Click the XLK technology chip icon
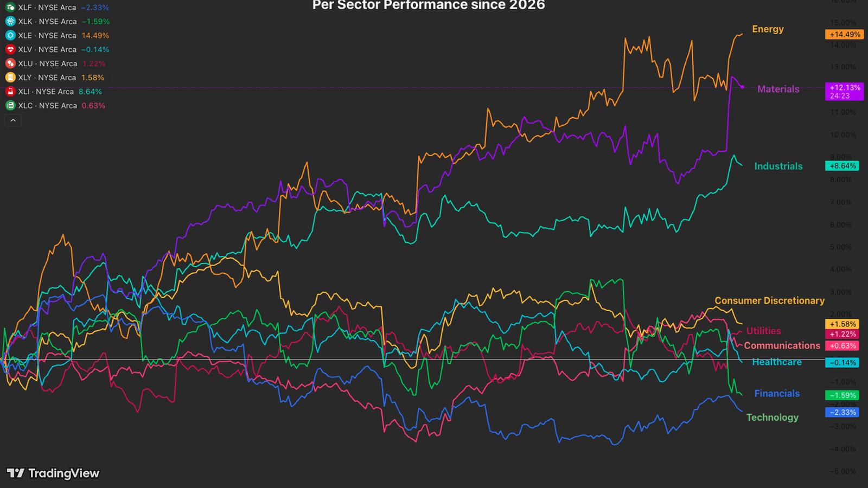Image resolution: width=868 pixels, height=488 pixels. [x=10, y=22]
